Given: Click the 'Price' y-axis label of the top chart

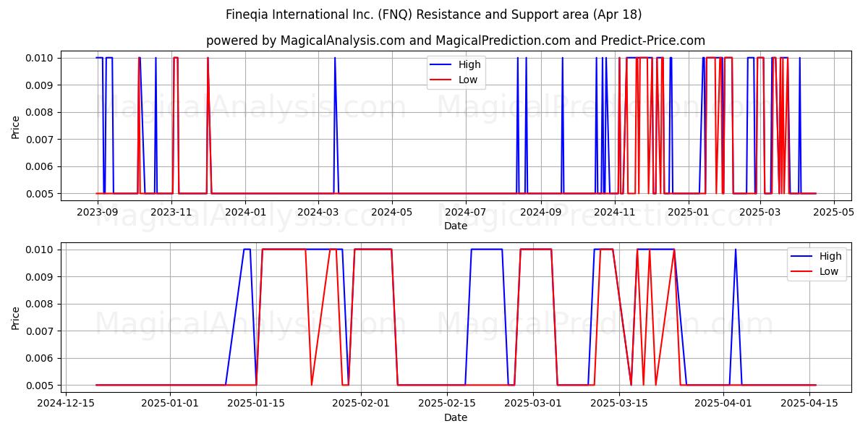Looking at the screenshot, I should click(x=16, y=126).
